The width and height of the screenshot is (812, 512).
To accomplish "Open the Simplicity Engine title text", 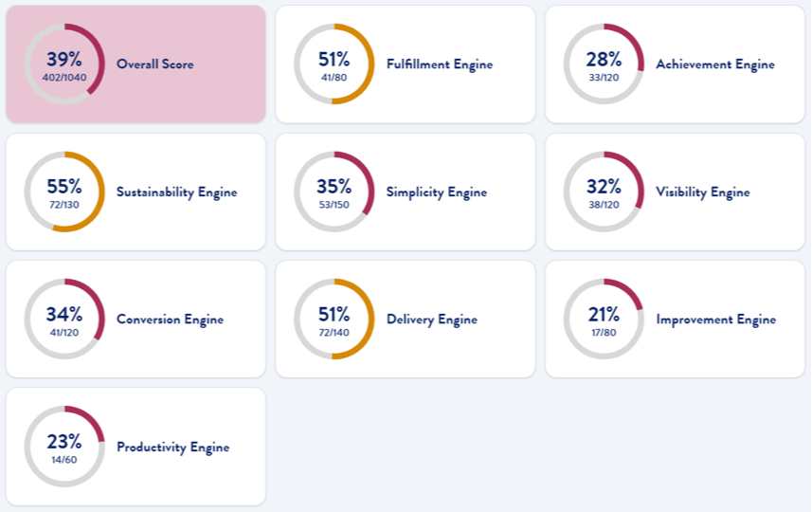I will click(x=436, y=192).
